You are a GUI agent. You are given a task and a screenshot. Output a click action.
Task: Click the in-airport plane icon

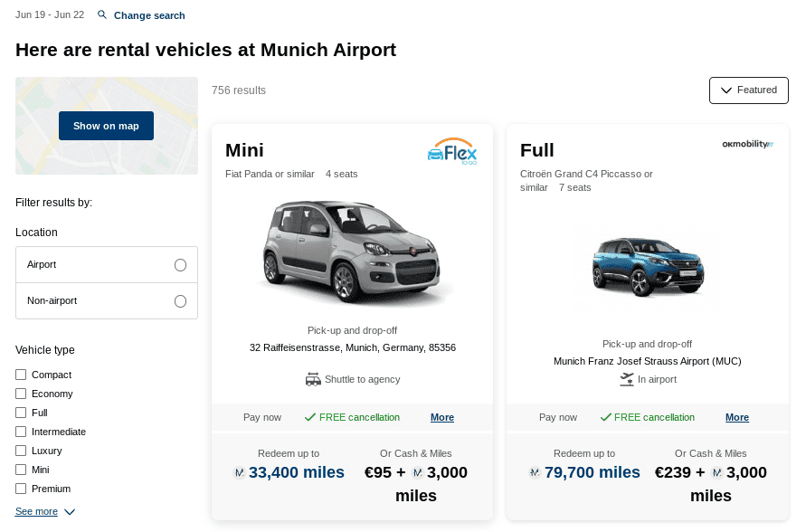[x=627, y=379]
